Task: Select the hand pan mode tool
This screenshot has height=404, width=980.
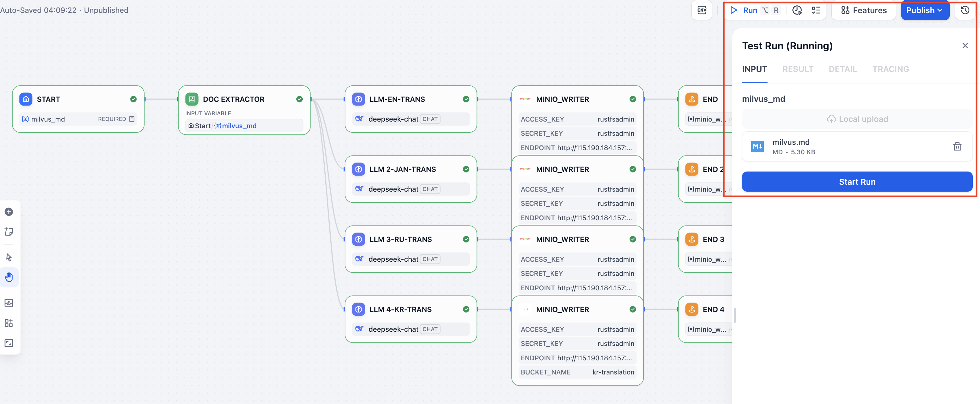Action: tap(9, 277)
